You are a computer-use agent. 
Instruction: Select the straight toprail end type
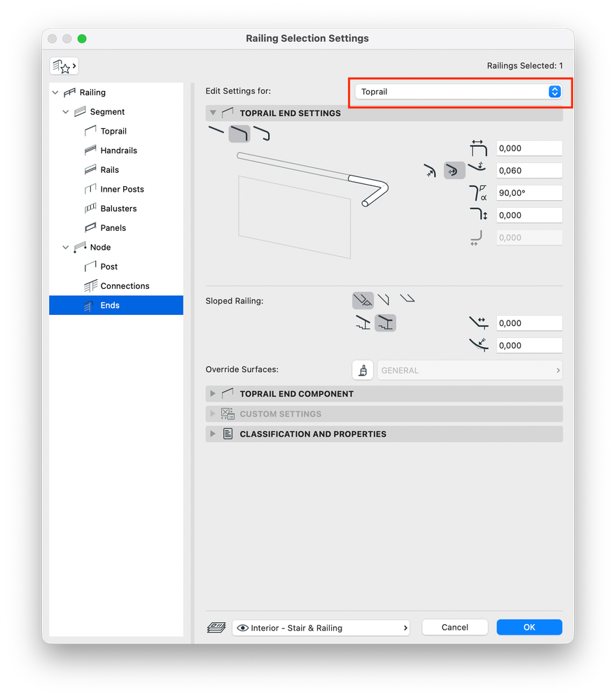click(x=216, y=131)
